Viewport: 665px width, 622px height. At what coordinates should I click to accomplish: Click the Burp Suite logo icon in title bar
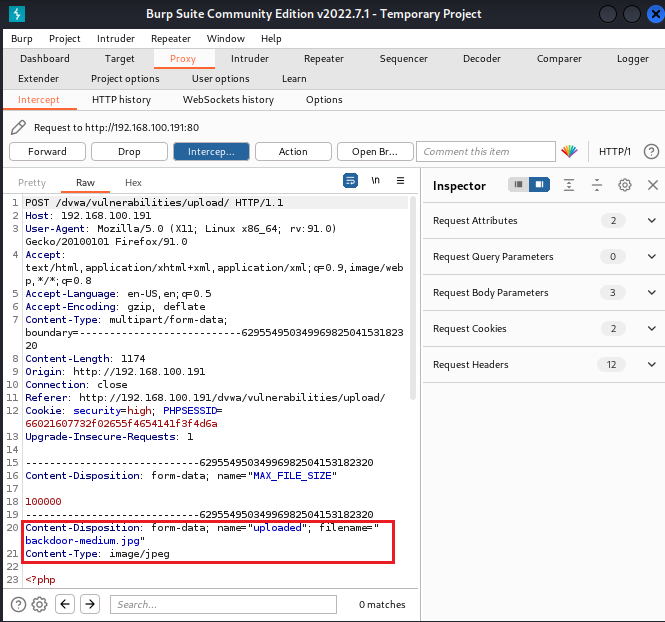[17, 14]
